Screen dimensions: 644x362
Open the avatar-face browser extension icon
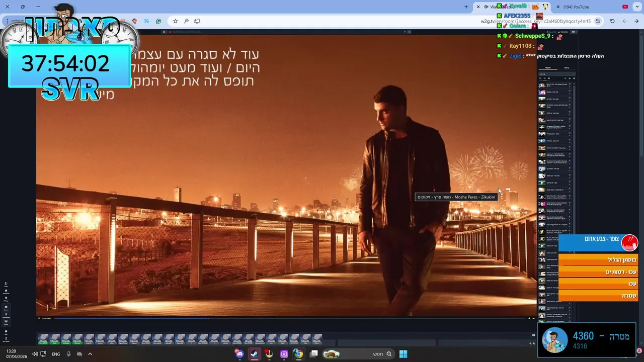[134, 21]
